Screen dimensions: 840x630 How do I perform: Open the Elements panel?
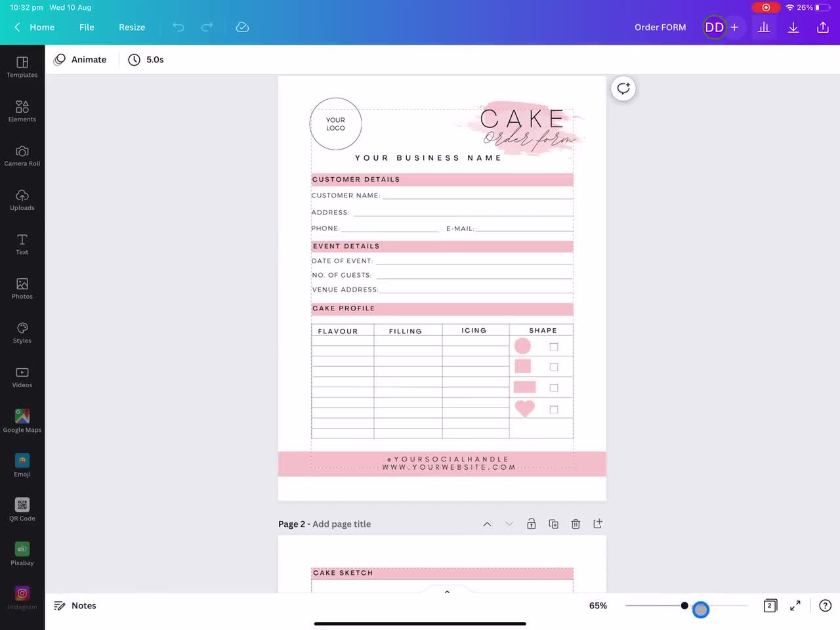[22, 111]
